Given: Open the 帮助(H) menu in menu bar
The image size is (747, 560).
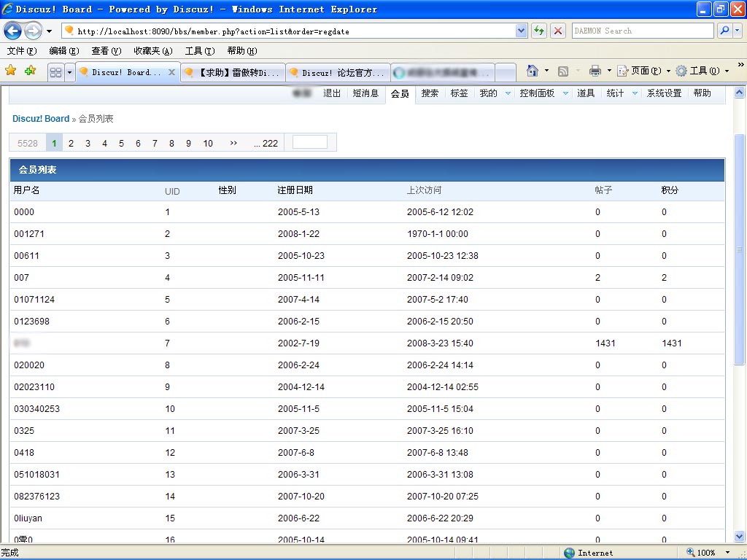Looking at the screenshot, I should (x=242, y=51).
